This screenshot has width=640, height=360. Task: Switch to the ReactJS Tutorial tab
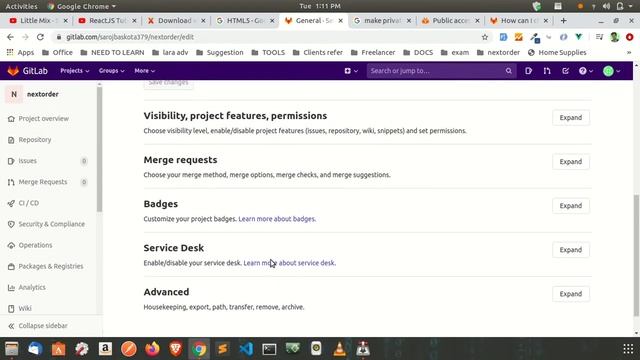(x=107, y=20)
